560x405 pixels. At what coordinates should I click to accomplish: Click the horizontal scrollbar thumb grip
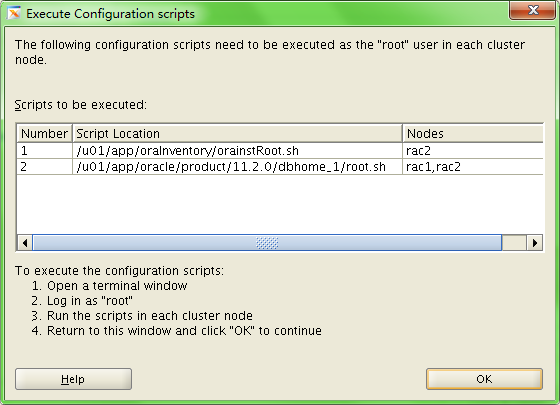pyautogui.click(x=267, y=243)
